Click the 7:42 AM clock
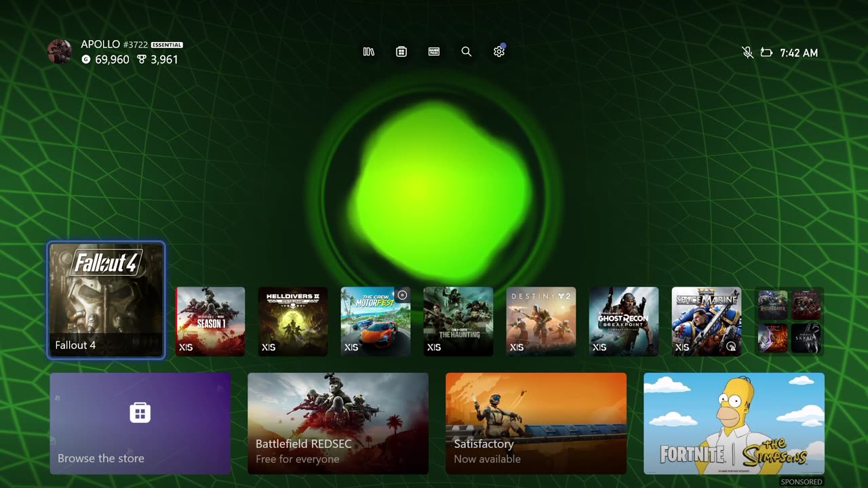This screenshot has height=488, width=868. [x=799, y=53]
